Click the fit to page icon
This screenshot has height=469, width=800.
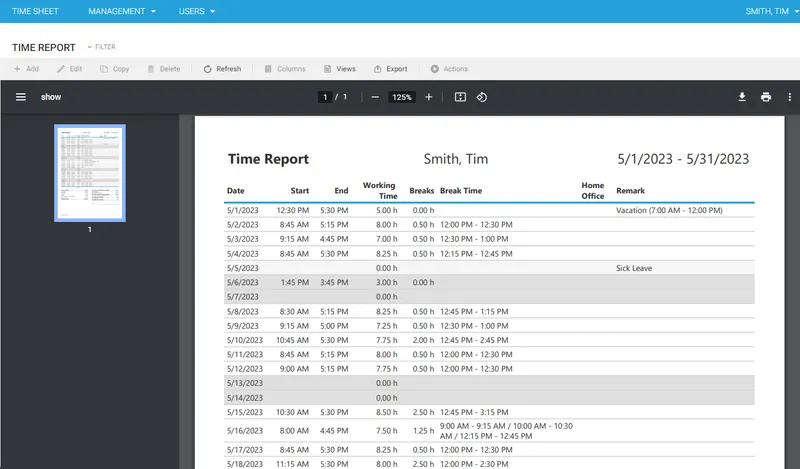460,97
